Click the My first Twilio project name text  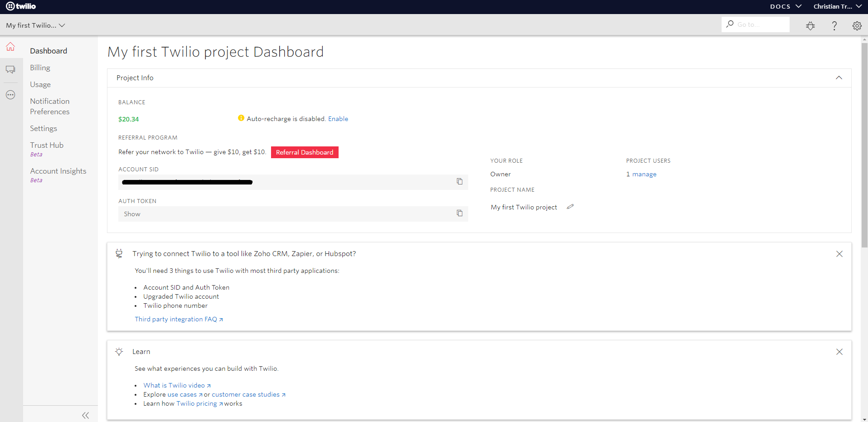(x=524, y=207)
